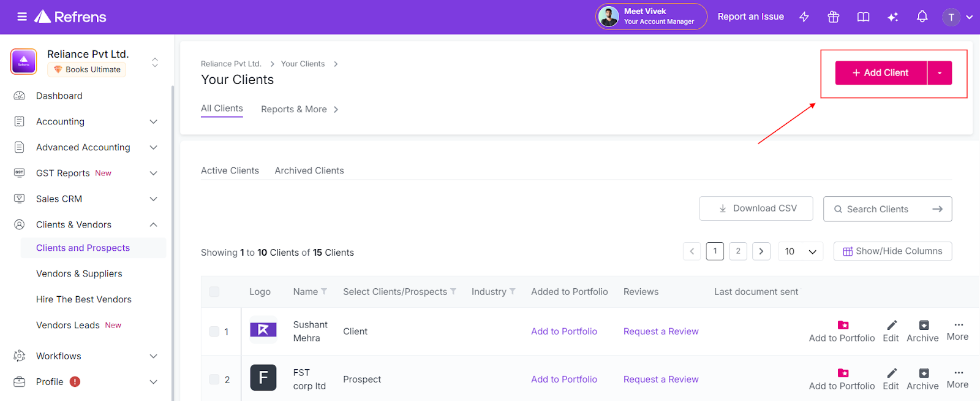980x401 pixels.
Task: Expand the Accounting menu
Action: (154, 121)
